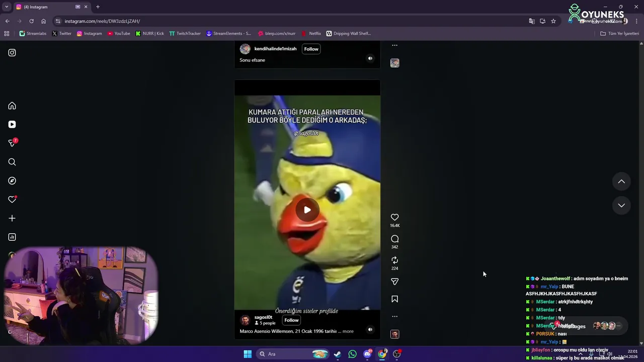644x362 pixels.
Task: Open the TwitchTracker bookmark
Action: pyautogui.click(x=185, y=34)
